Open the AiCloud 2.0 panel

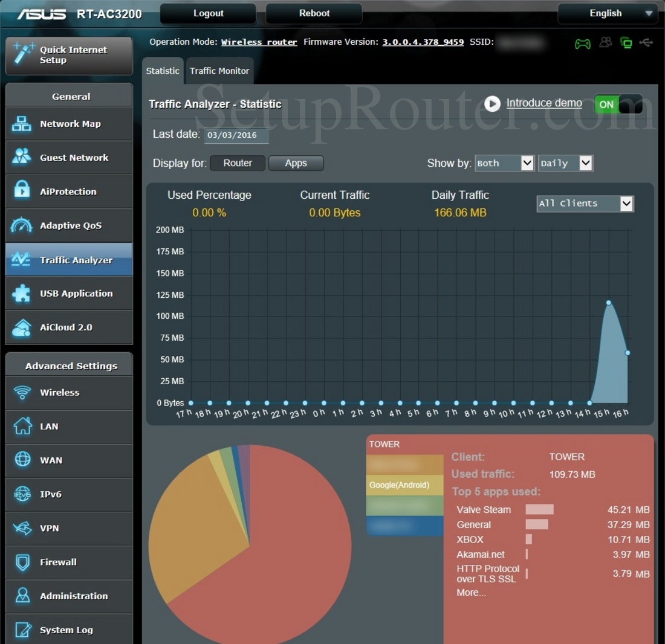(x=68, y=327)
